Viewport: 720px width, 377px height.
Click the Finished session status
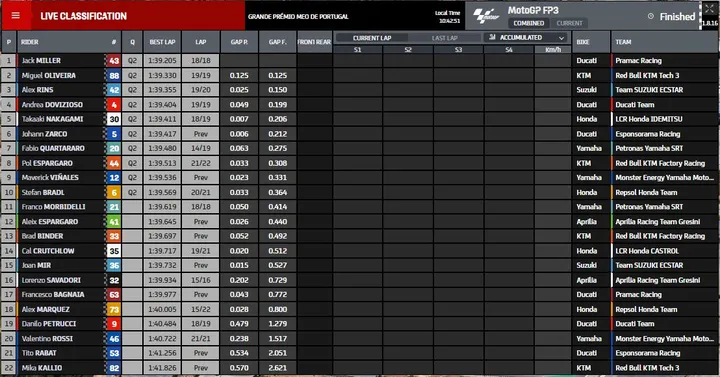coord(677,17)
